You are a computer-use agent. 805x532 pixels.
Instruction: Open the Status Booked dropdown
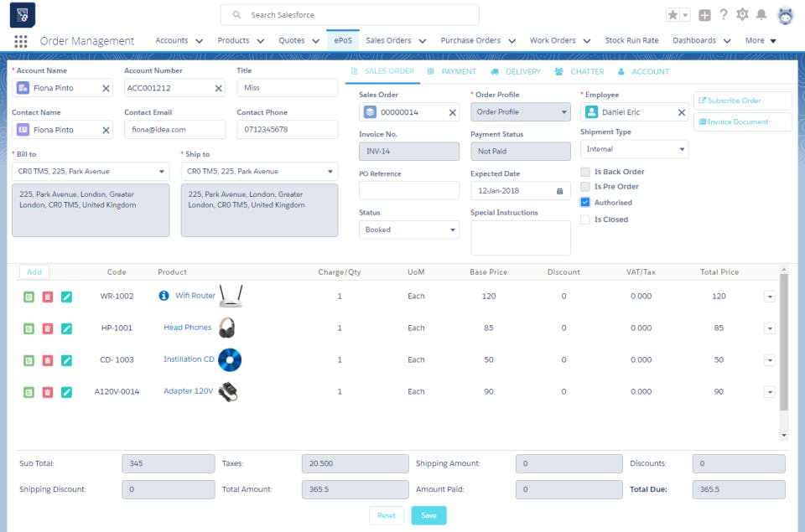click(x=408, y=230)
